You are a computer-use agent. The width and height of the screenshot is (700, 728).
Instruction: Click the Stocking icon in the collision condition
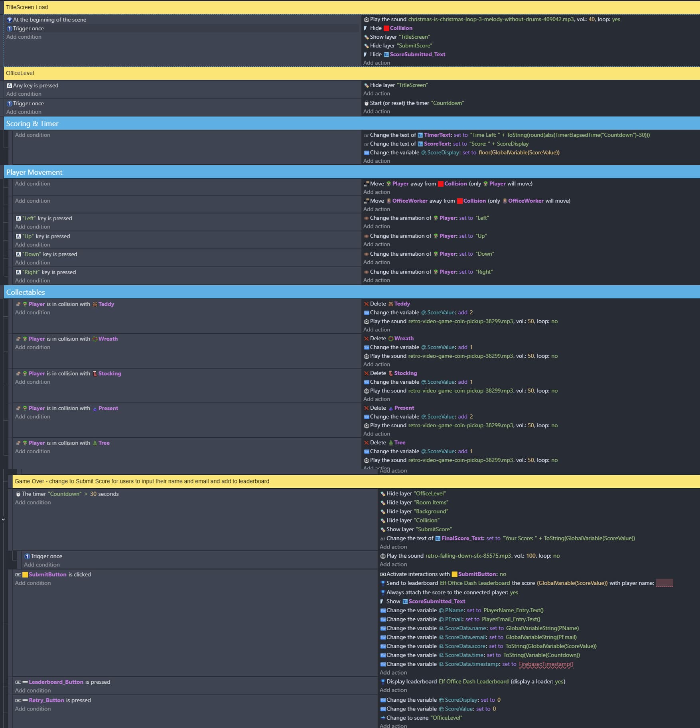tap(95, 374)
